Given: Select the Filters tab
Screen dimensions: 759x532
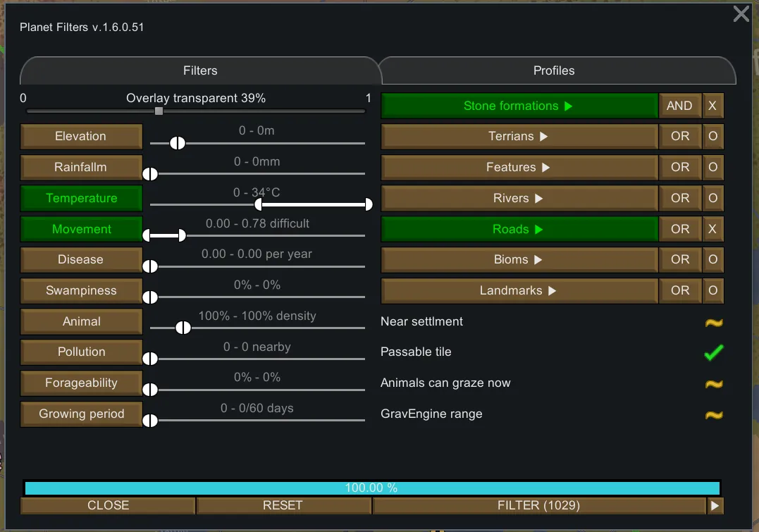Looking at the screenshot, I should tap(200, 70).
